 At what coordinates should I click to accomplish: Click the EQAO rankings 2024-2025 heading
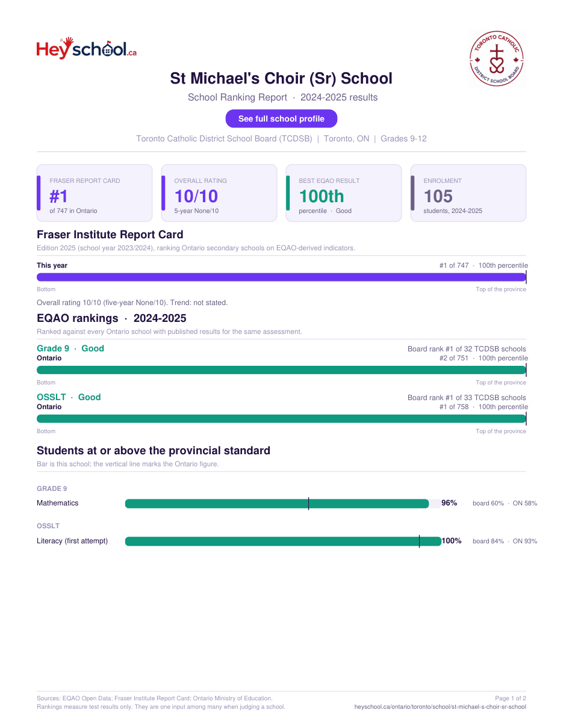click(x=111, y=318)
